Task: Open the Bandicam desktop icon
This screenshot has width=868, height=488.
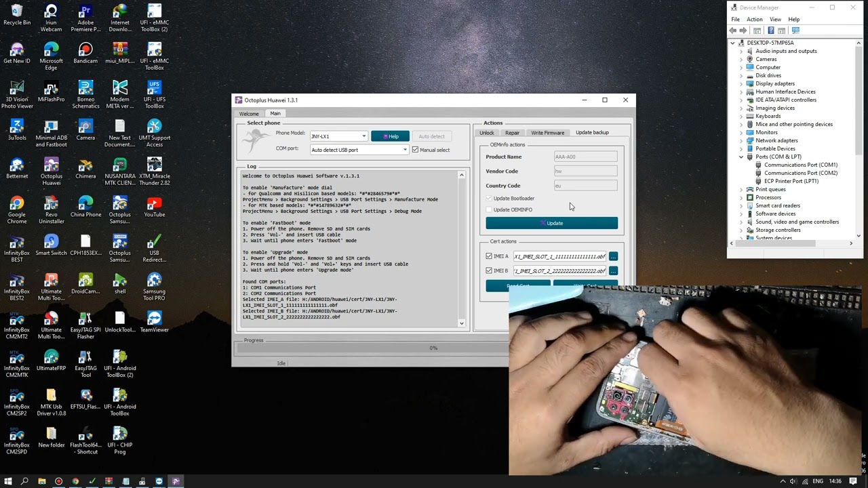Action: click(85, 54)
